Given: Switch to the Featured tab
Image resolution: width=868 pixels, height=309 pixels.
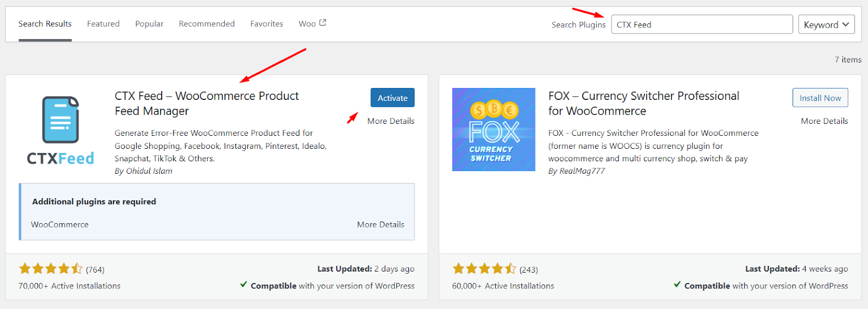Looking at the screenshot, I should 103,24.
